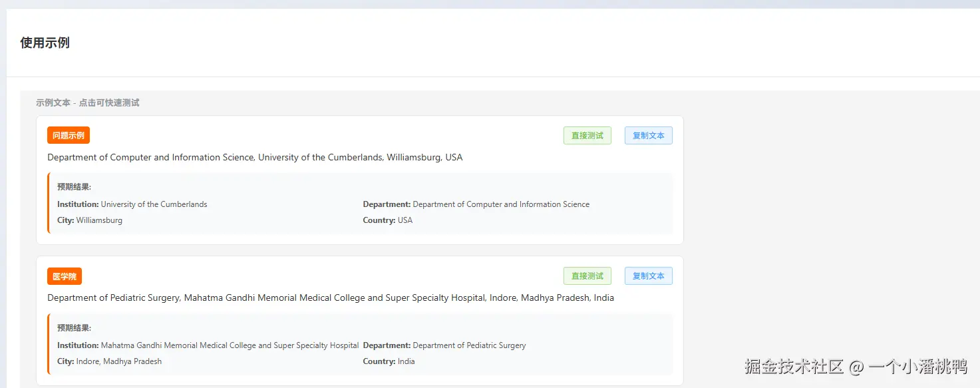Image resolution: width=980 pixels, height=388 pixels.
Task: Click the orange 医学院 tag
Action: (65, 276)
